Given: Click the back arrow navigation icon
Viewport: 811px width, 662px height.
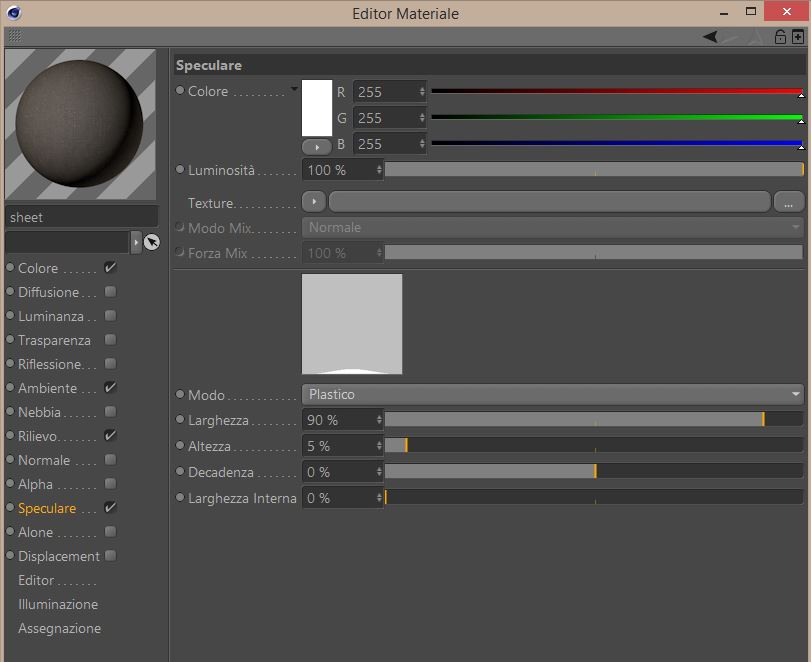Looking at the screenshot, I should coord(710,37).
